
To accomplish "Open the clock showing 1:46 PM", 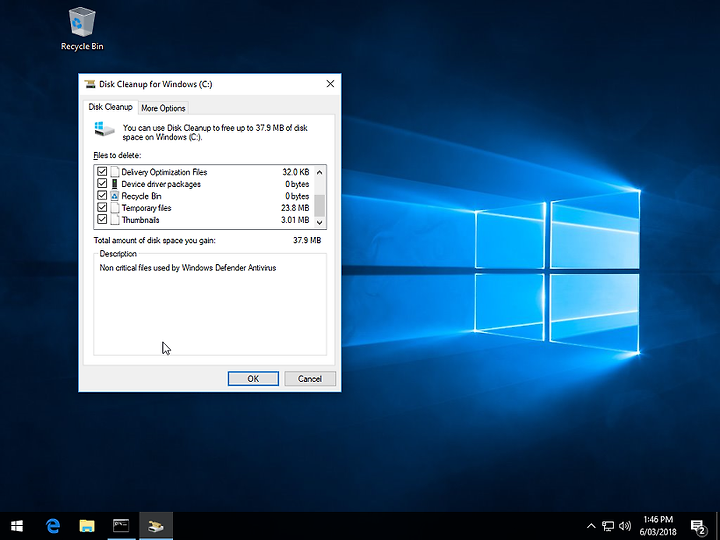I will coord(658,526).
